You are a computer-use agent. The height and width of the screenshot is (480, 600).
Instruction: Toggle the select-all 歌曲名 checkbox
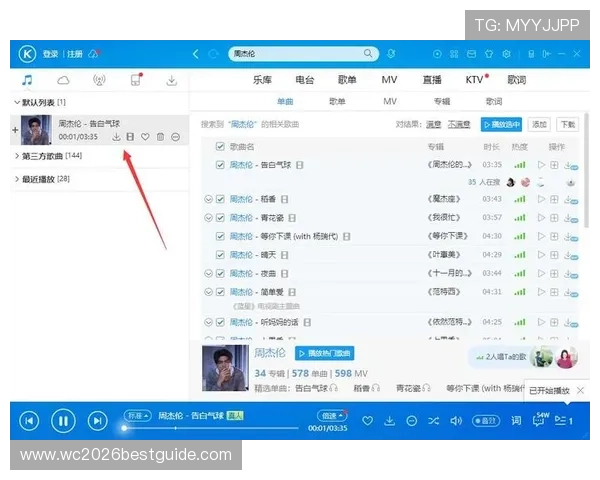(x=220, y=147)
